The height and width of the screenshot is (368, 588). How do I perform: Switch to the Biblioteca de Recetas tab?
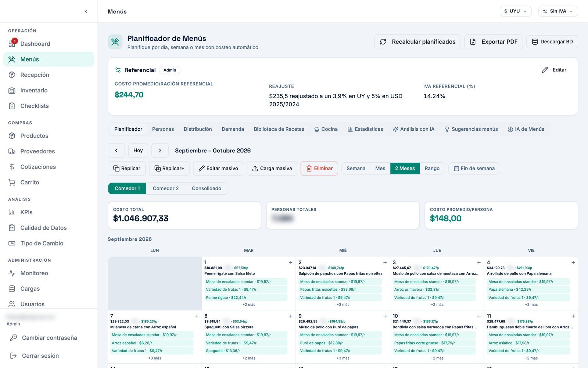[x=279, y=129]
